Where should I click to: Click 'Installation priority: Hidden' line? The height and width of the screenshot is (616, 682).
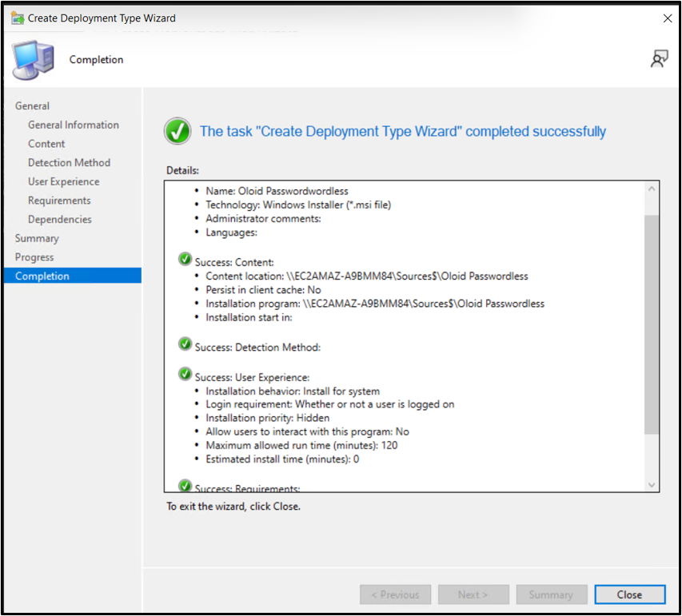click(268, 418)
